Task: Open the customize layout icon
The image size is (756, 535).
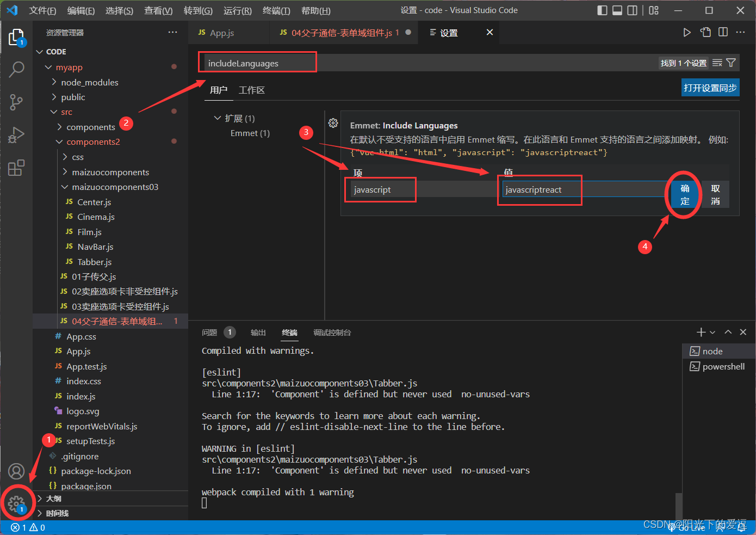Action: point(654,10)
